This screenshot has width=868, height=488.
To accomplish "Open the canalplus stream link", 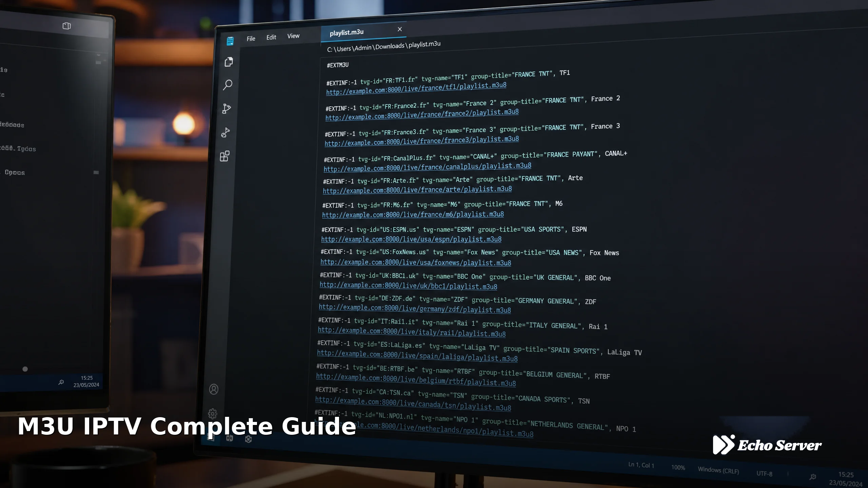I will pyautogui.click(x=428, y=167).
